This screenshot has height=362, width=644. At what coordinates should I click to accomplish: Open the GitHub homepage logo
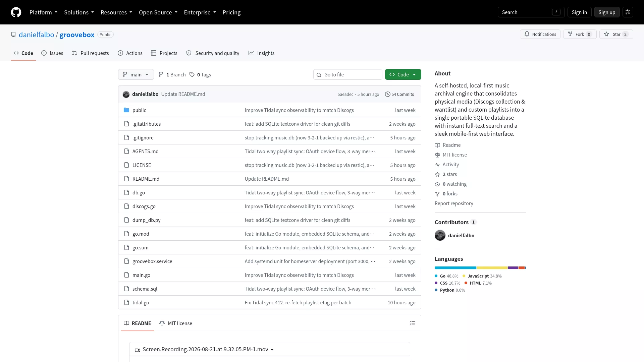(x=16, y=12)
